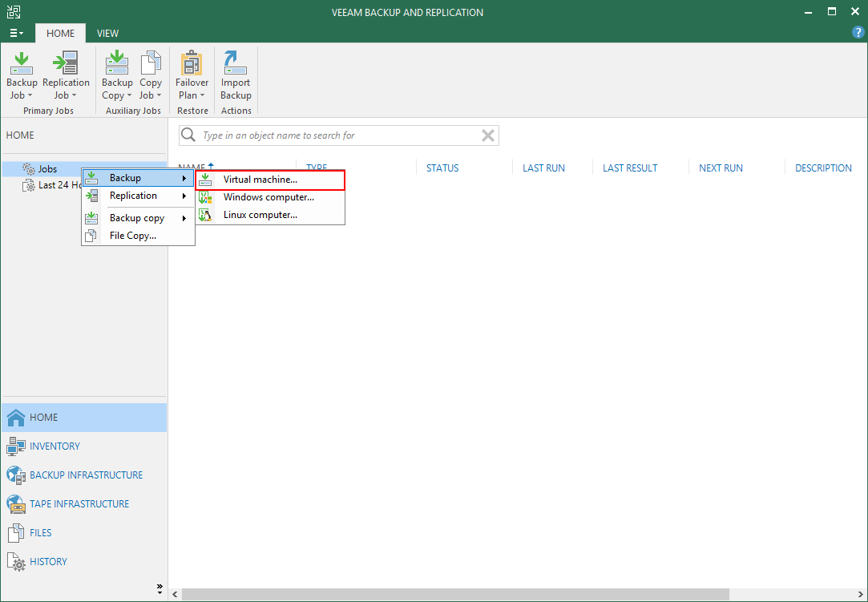Image resolution: width=868 pixels, height=602 pixels.
Task: Click the Copy Job ribbon icon
Action: (x=151, y=63)
